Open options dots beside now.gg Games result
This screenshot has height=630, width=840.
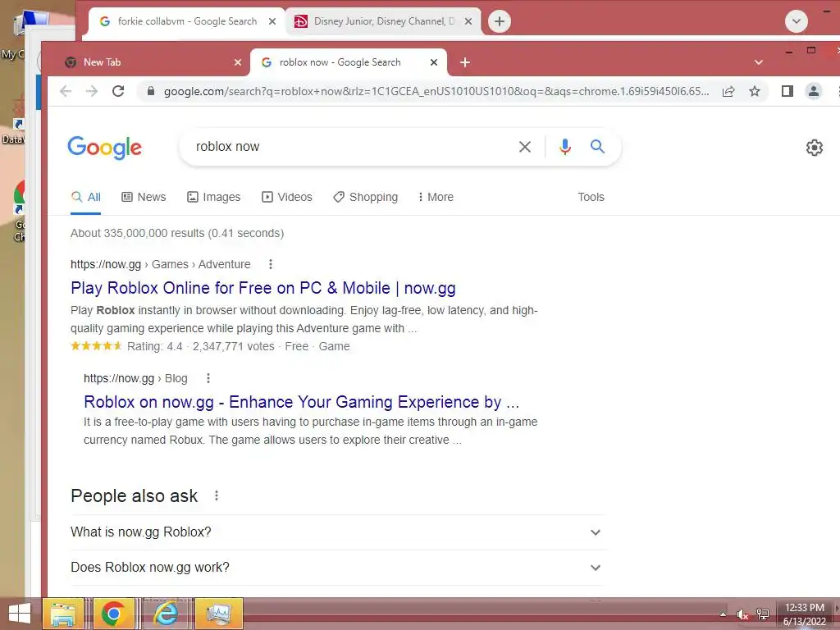point(271,264)
